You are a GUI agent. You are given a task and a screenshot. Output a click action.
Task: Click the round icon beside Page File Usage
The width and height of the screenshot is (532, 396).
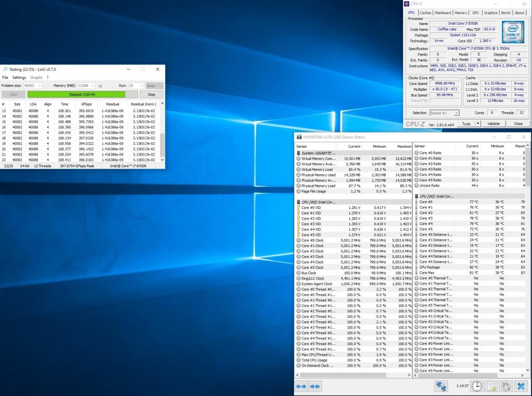(x=298, y=191)
